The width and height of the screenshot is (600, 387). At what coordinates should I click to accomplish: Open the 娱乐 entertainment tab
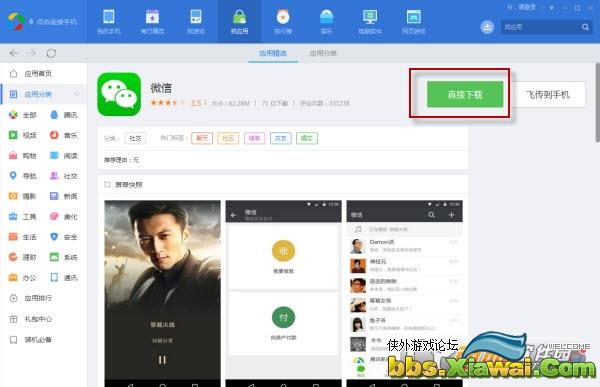coord(326,22)
